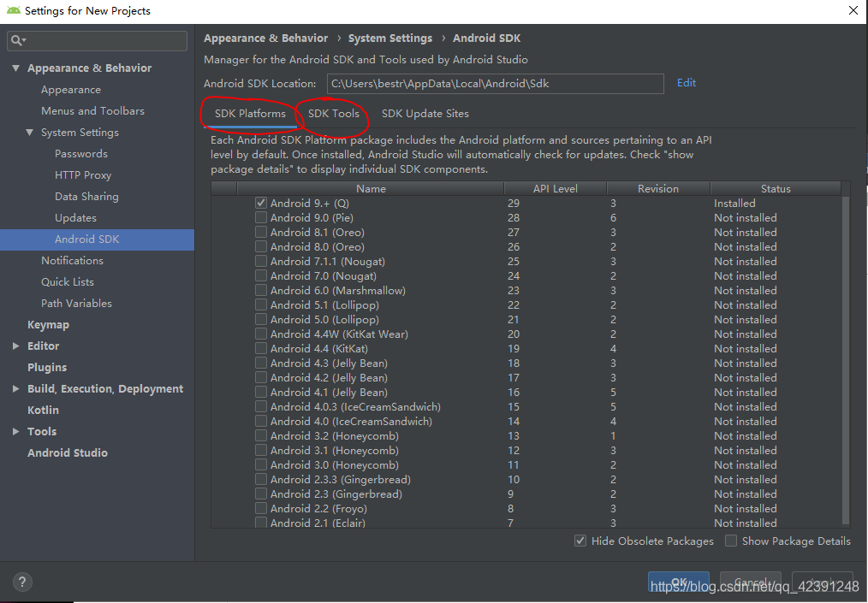This screenshot has height=603, width=868.
Task: Expand Build, Execution, Deployment
Action: [x=15, y=388]
